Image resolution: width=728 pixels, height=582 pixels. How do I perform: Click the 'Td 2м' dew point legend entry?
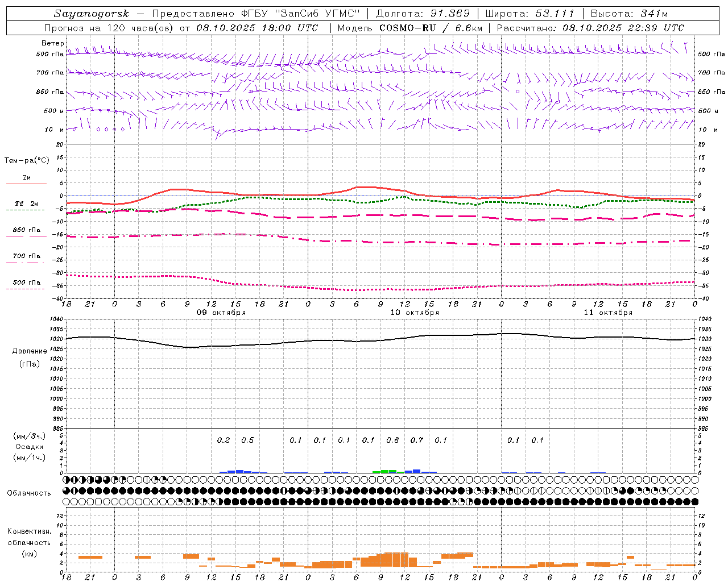[x=26, y=203]
